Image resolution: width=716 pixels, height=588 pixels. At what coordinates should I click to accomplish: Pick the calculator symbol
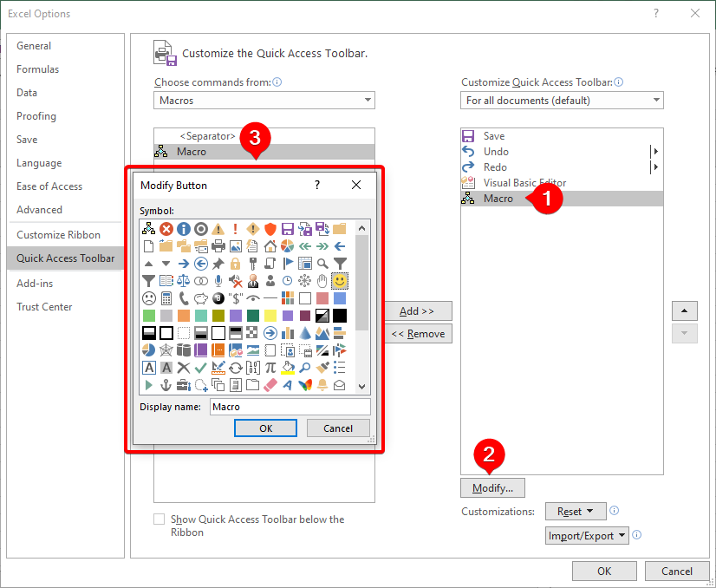(166, 297)
